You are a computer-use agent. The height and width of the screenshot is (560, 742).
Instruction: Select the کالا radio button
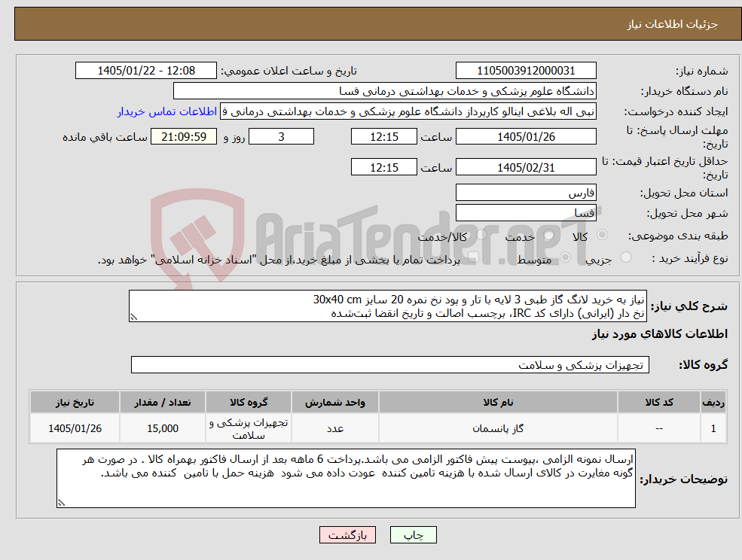click(x=603, y=235)
